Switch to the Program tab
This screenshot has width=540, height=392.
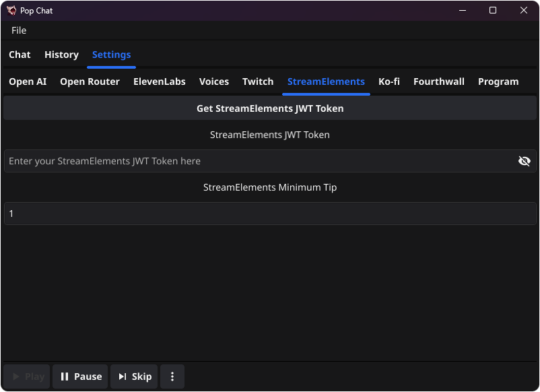click(x=498, y=81)
